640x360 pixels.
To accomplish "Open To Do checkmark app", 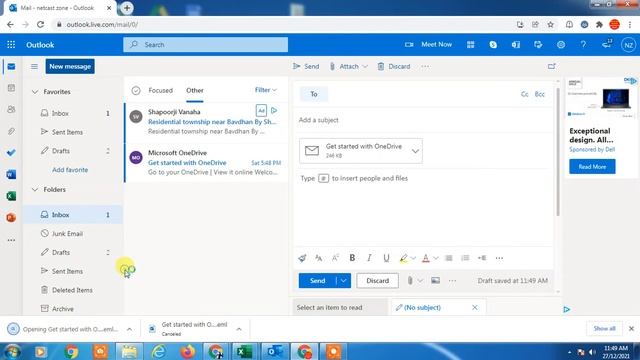I will pyautogui.click(x=11, y=153).
